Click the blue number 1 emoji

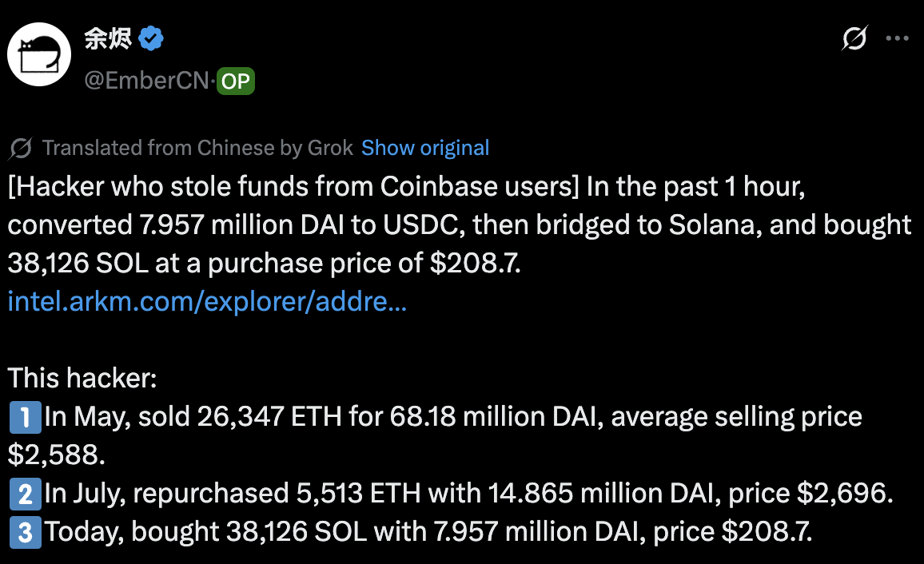24,417
